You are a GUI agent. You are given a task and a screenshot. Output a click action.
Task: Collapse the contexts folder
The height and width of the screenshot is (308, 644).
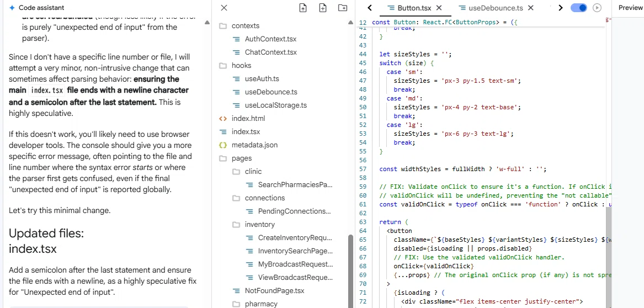245,26
